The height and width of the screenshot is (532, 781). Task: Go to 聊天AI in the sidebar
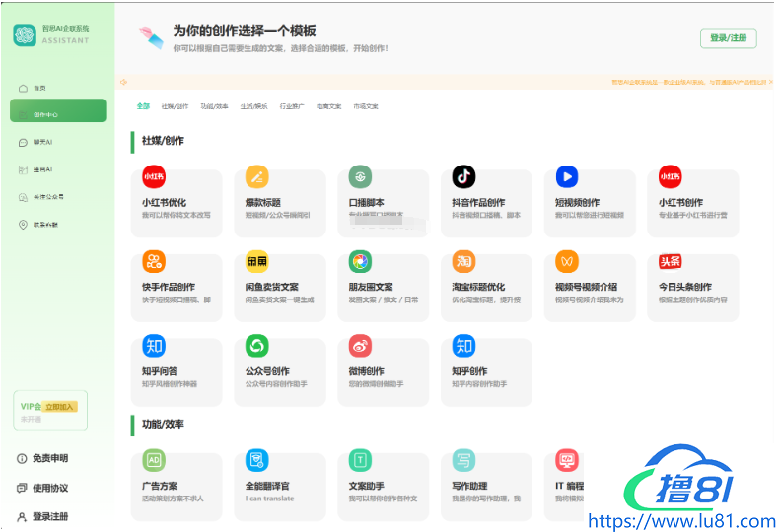click(x=42, y=142)
